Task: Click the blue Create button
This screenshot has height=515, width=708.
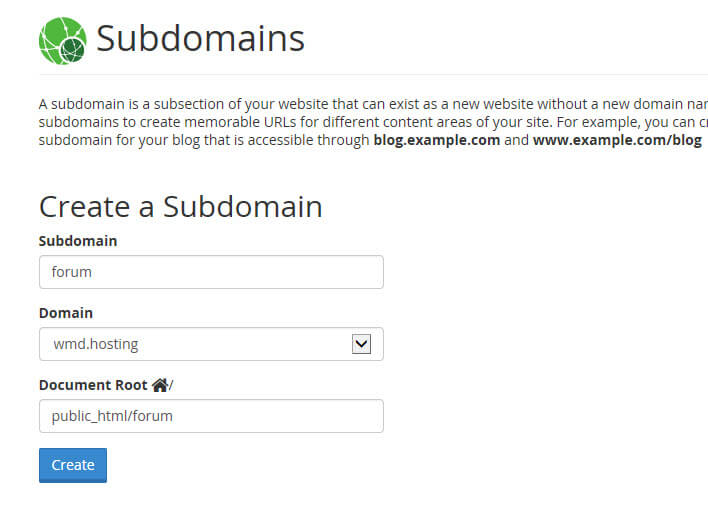Action: [x=73, y=465]
